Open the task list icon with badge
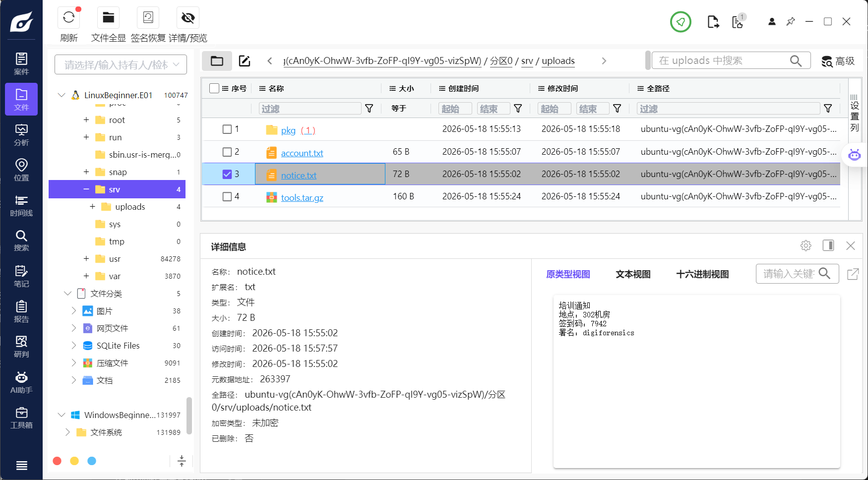 738,21
